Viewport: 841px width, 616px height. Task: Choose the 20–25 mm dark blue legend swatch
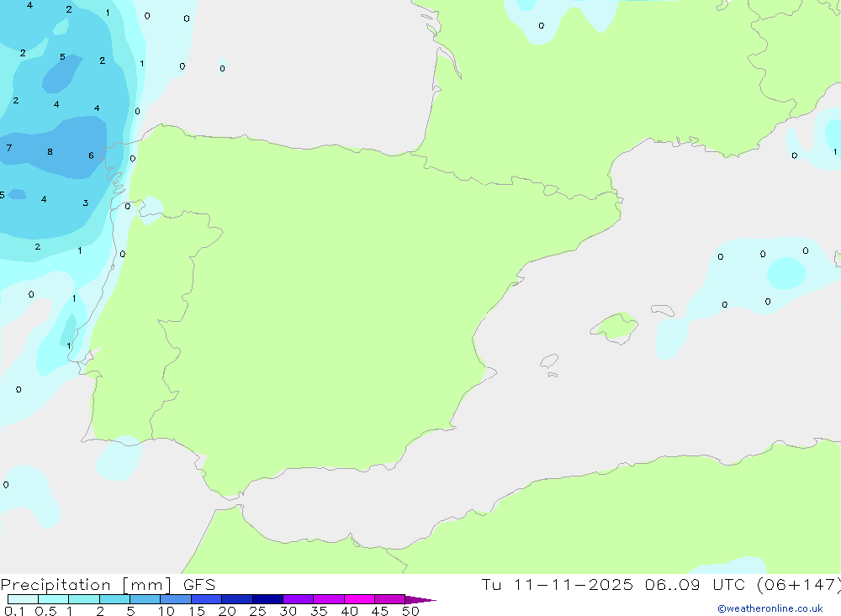point(237,599)
